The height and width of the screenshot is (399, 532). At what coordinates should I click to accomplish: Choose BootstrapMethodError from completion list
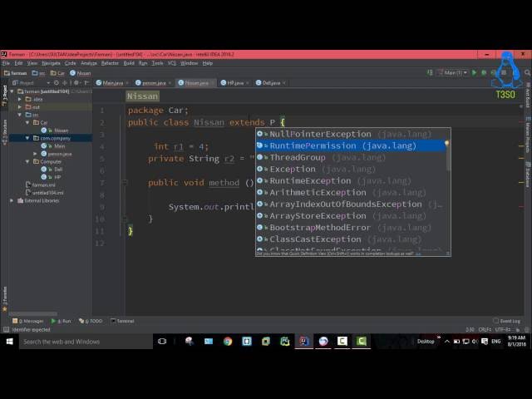tap(351, 227)
